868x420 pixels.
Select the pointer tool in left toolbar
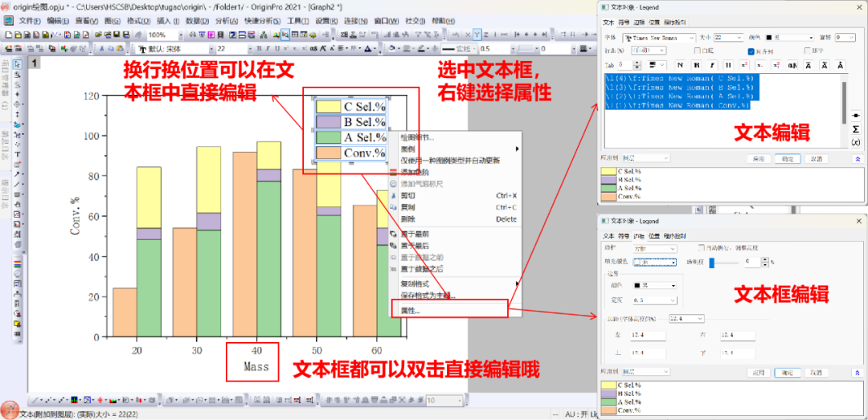point(18,64)
